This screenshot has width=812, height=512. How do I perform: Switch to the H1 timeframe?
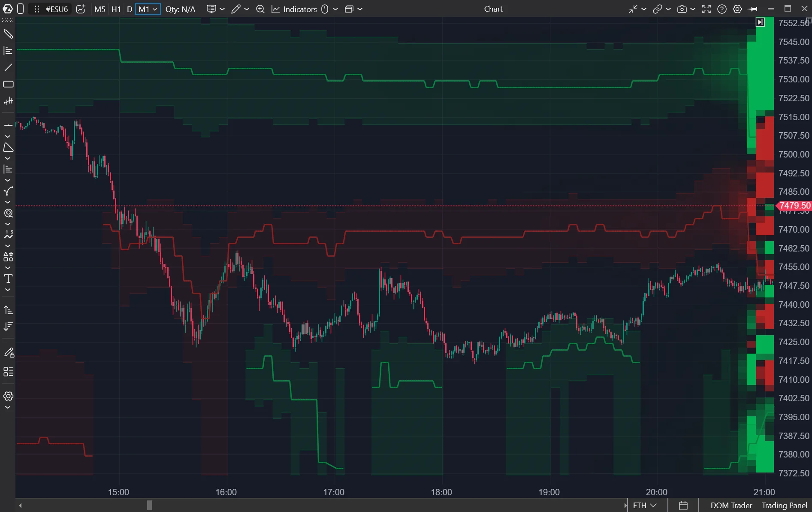pos(116,9)
